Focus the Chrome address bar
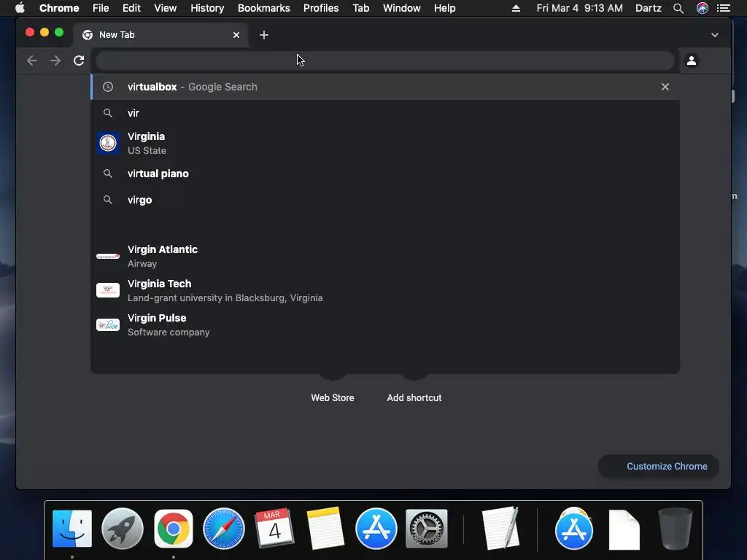The width and height of the screenshot is (747, 560). coord(385,61)
